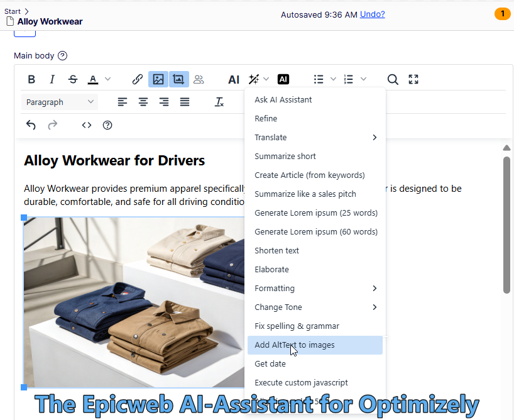Screen dimensions: 514x420
Task: Click the editor vertical scrollbar thumb
Action: [506, 224]
